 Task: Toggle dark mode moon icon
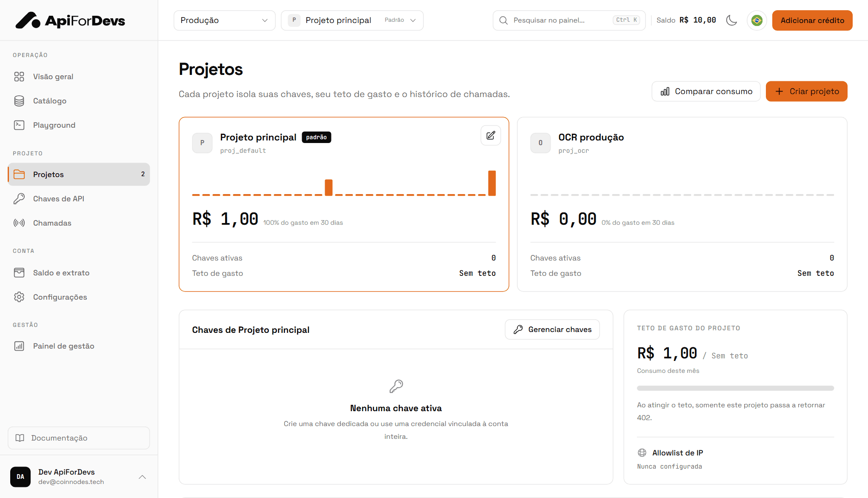[x=731, y=20]
